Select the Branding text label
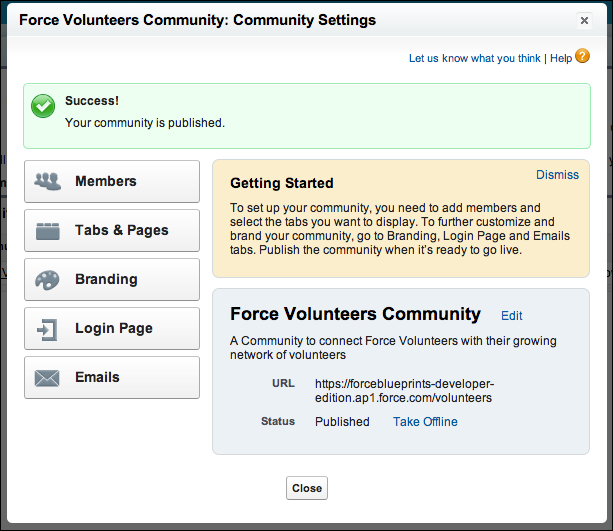The height and width of the screenshot is (531, 613). (106, 280)
